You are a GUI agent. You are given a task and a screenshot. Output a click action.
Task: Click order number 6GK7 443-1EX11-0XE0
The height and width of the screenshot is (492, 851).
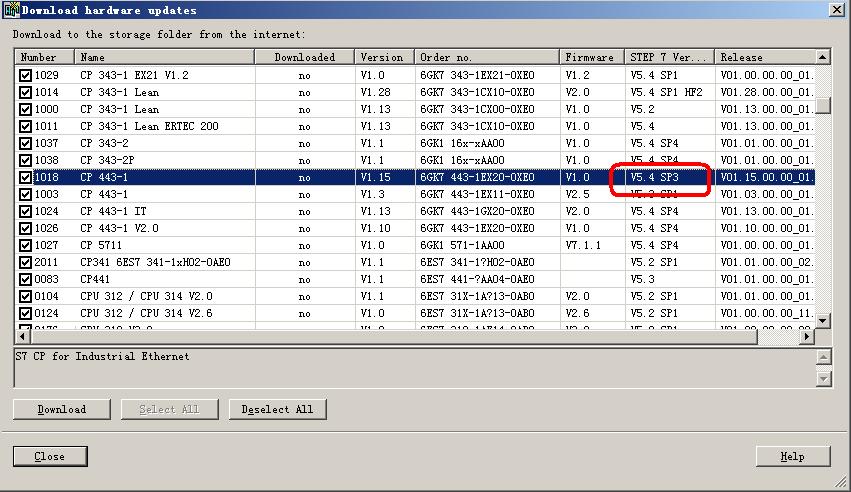click(x=477, y=194)
